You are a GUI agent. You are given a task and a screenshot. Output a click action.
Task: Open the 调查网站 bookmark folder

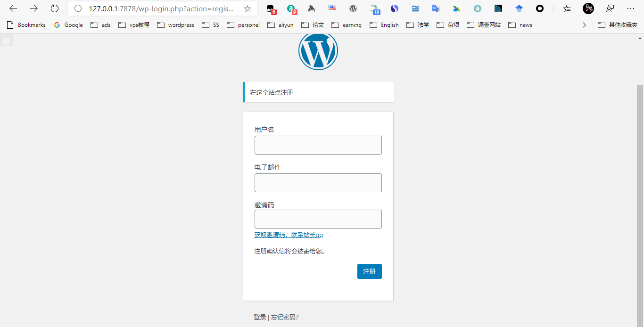pyautogui.click(x=484, y=25)
